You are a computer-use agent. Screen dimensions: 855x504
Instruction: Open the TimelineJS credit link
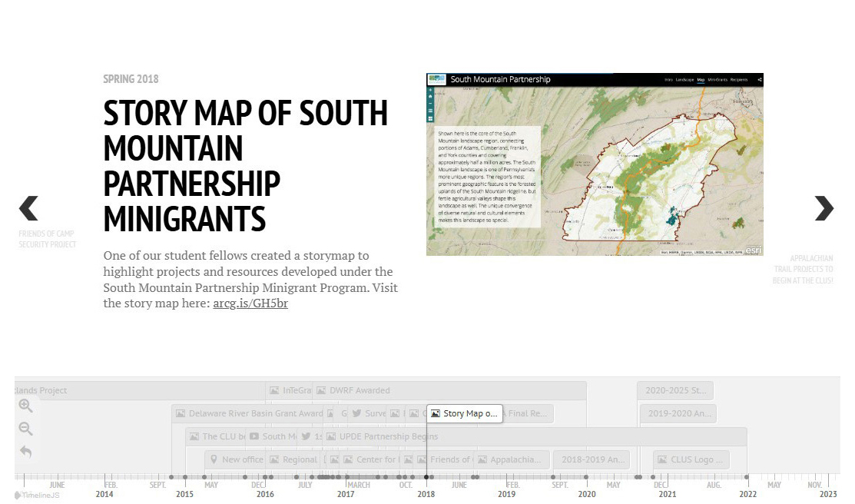click(x=37, y=495)
